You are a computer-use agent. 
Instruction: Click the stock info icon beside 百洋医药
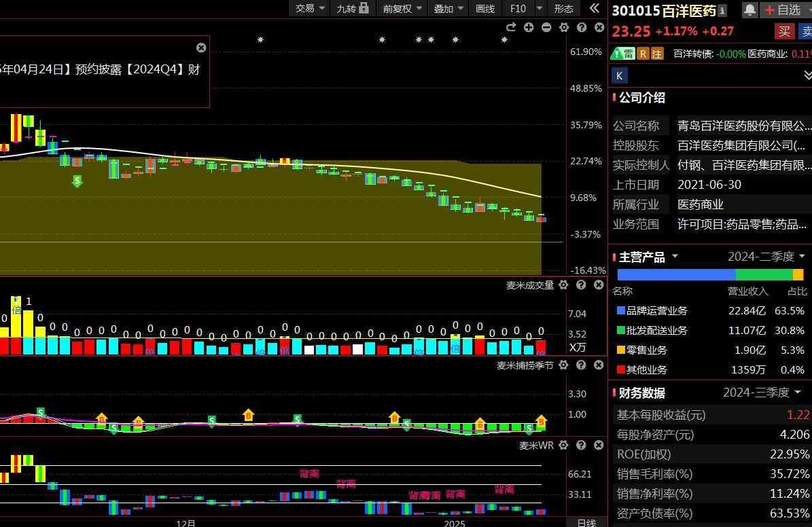(722, 10)
